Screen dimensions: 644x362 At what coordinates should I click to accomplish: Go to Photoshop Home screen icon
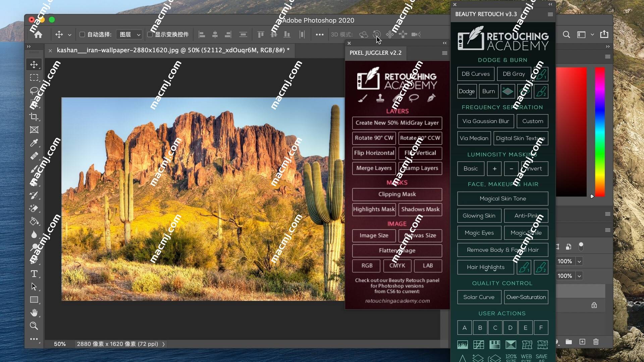click(38, 34)
